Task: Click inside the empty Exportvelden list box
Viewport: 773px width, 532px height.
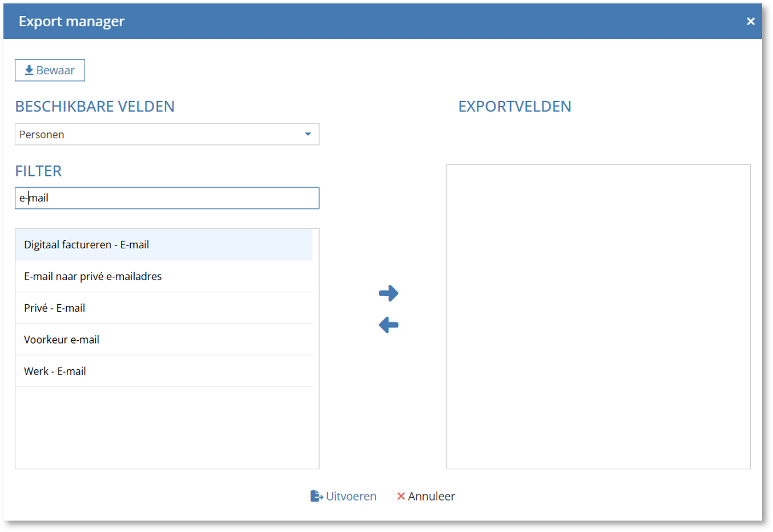Action: (598, 317)
